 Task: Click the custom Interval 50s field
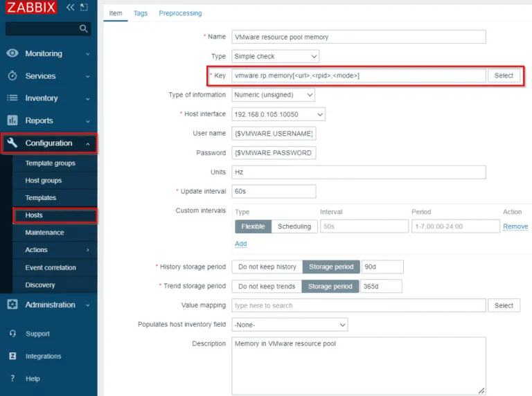pos(364,226)
